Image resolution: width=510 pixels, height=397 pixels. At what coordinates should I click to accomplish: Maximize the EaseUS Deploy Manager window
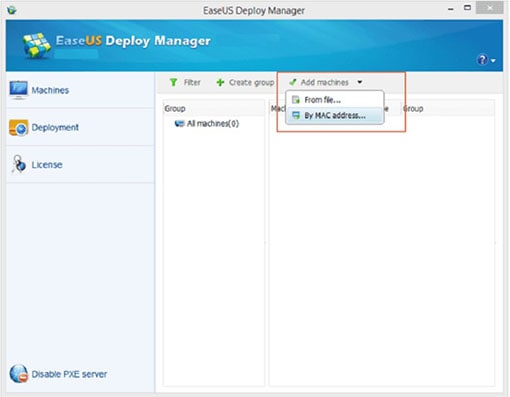[467, 7]
